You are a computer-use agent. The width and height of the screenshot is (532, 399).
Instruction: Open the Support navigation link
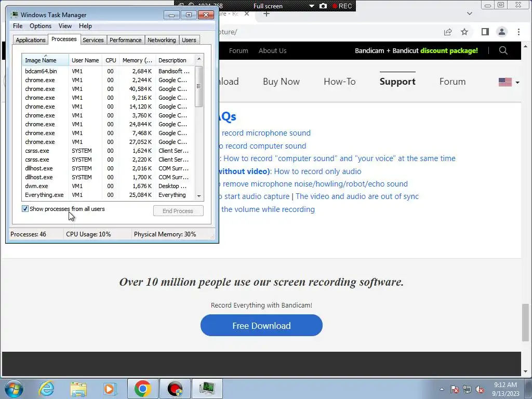397,82
